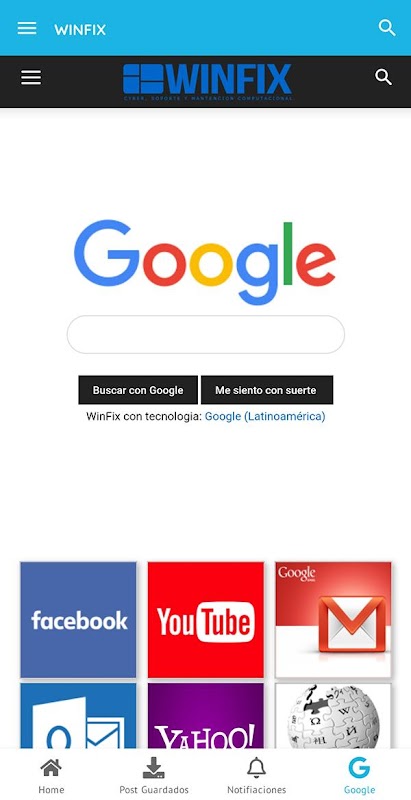Image resolution: width=411 pixels, height=800 pixels.
Task: Open the Google (Latinoamérica) link
Action: (265, 416)
